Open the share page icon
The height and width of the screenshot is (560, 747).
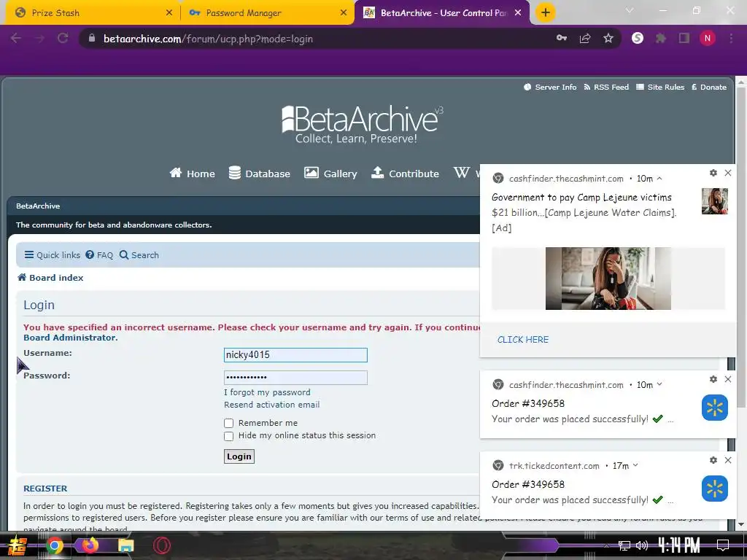[585, 38]
